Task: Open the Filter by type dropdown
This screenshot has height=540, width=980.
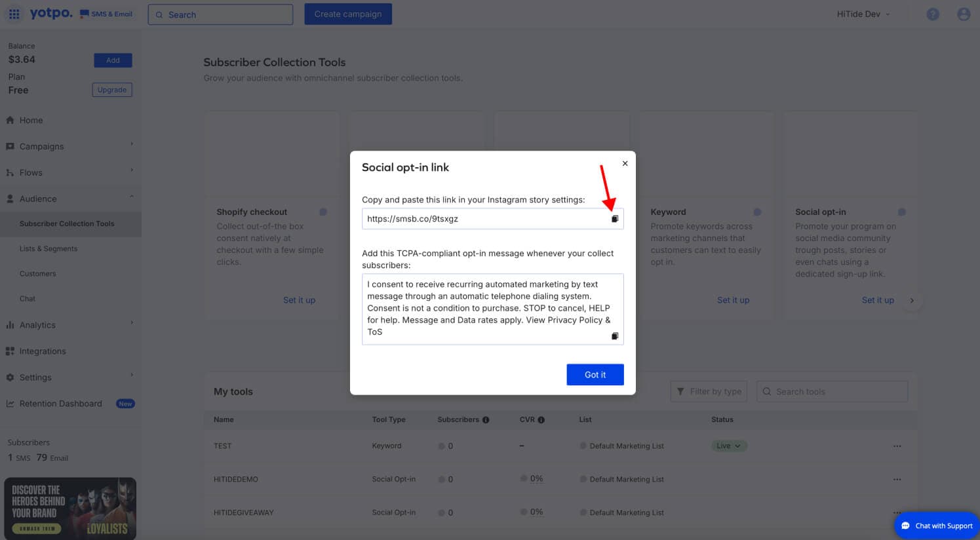Action: 709,391
